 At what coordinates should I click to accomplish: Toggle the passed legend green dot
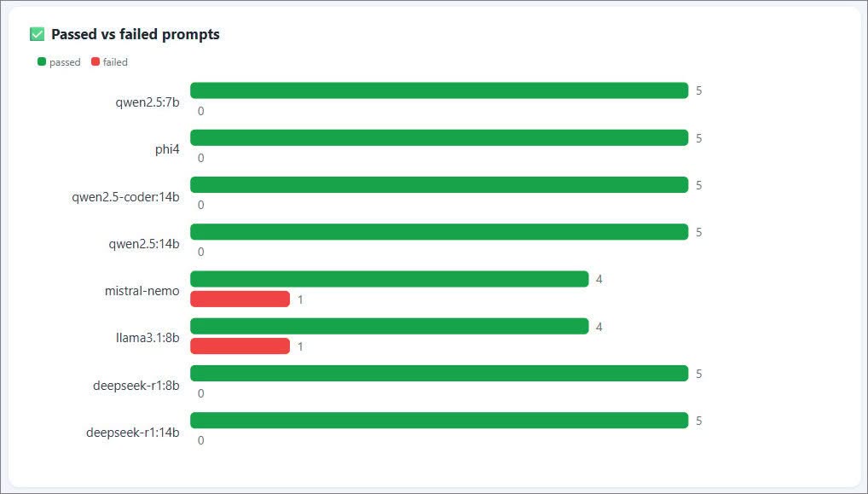pyautogui.click(x=42, y=61)
